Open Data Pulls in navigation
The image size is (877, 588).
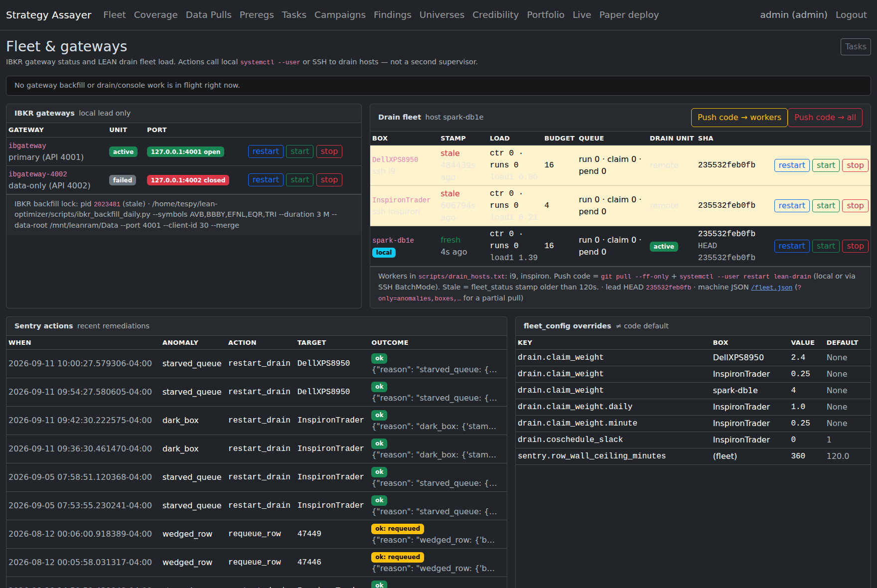pyautogui.click(x=208, y=15)
